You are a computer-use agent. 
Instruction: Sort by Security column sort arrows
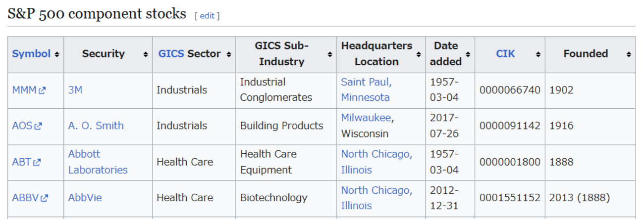145,54
